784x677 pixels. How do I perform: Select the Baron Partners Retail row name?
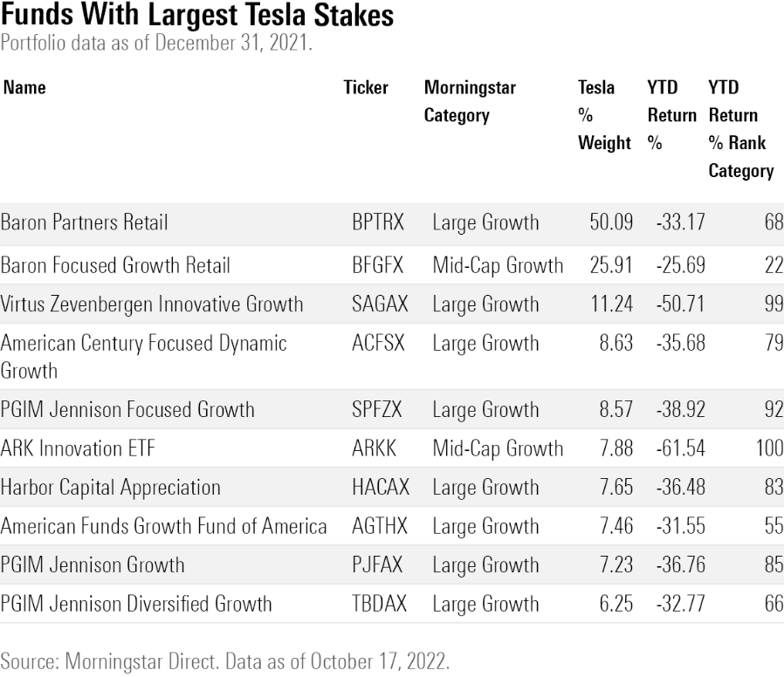point(84,222)
